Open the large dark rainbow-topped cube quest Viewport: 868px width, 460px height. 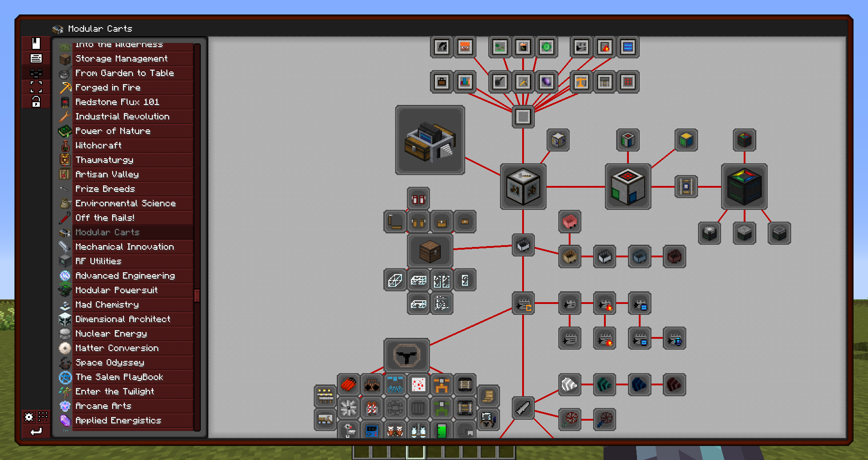pos(744,187)
